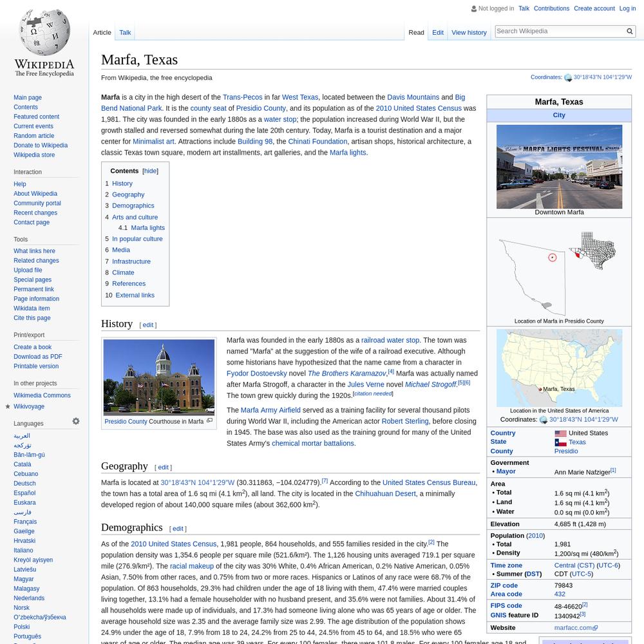Jump to History in contents
The height and width of the screenshot is (644, 644).
click(x=122, y=184)
